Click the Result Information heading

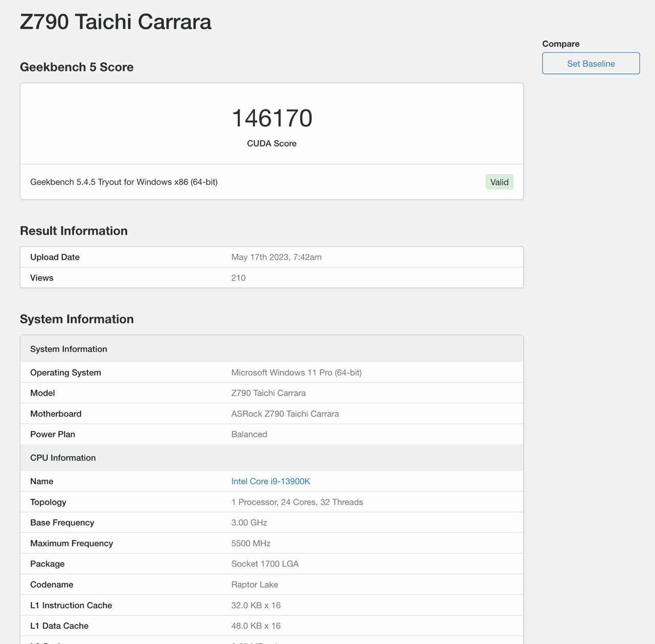point(74,231)
